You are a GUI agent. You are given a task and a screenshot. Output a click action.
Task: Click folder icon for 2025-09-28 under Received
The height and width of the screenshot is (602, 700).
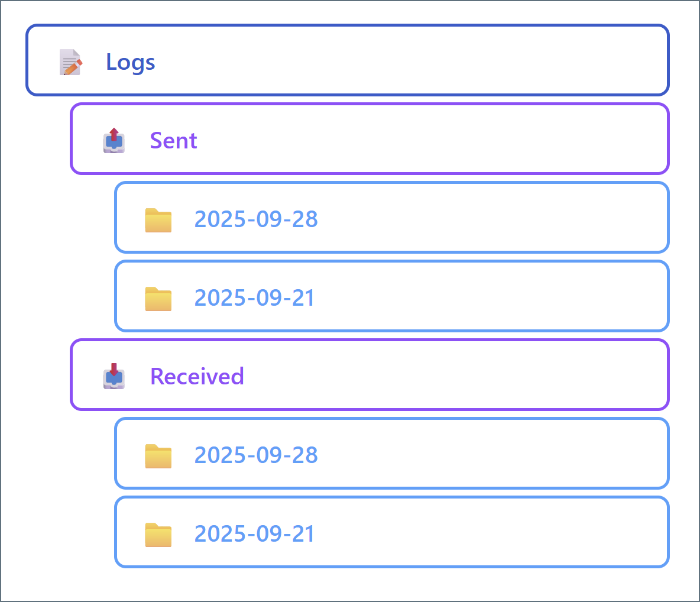coord(158,455)
